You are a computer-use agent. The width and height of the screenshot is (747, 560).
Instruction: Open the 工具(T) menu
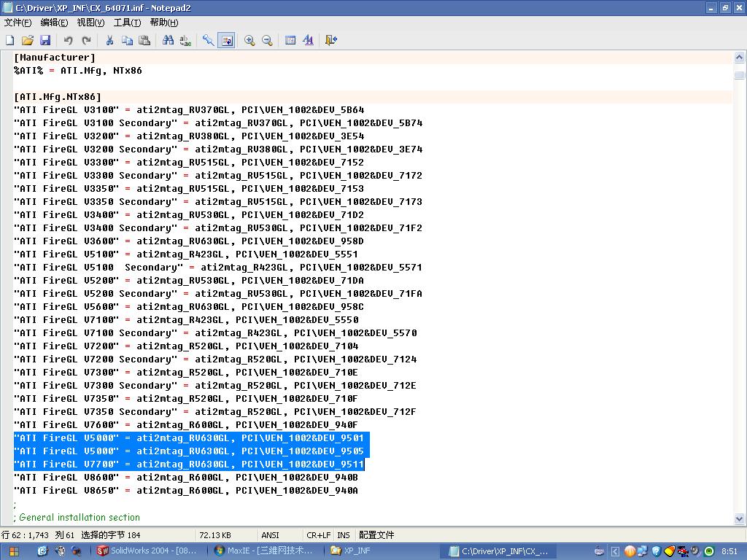point(127,23)
